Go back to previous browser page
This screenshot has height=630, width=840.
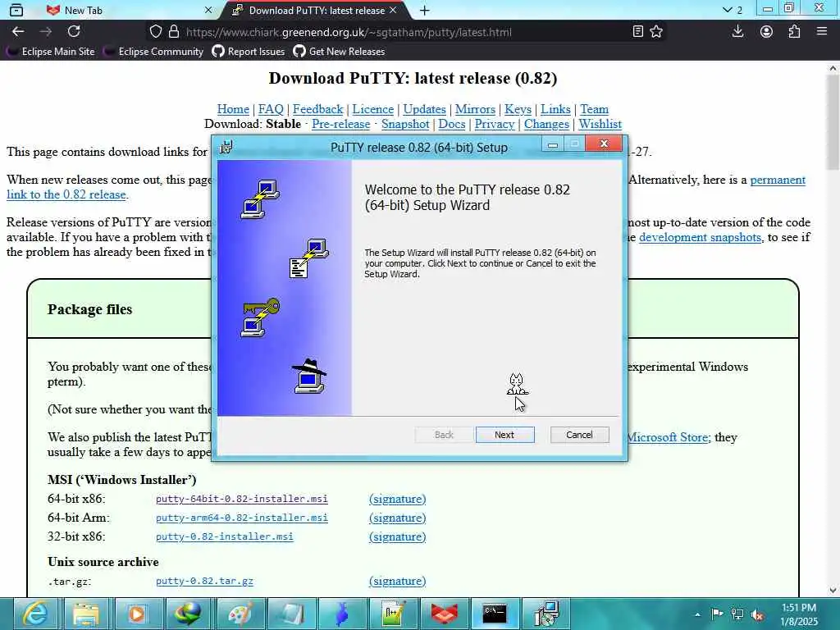coord(18,32)
